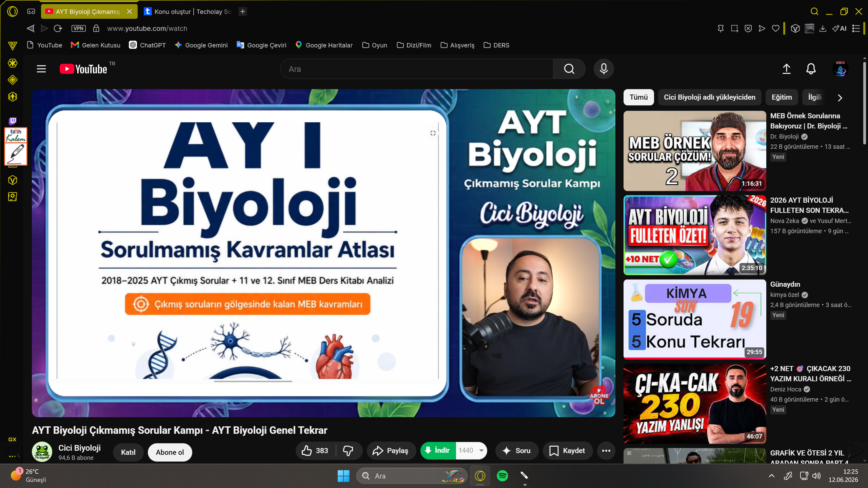This screenshot has width=868, height=488.
Task: Open the Google Çeviri bookmark
Action: 261,45
